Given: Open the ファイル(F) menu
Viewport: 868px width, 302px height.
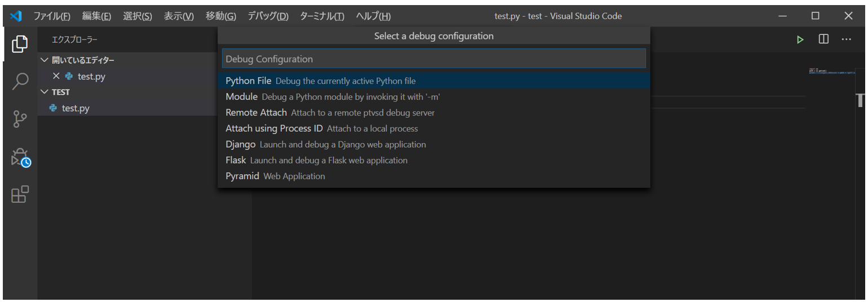Looking at the screenshot, I should point(52,16).
